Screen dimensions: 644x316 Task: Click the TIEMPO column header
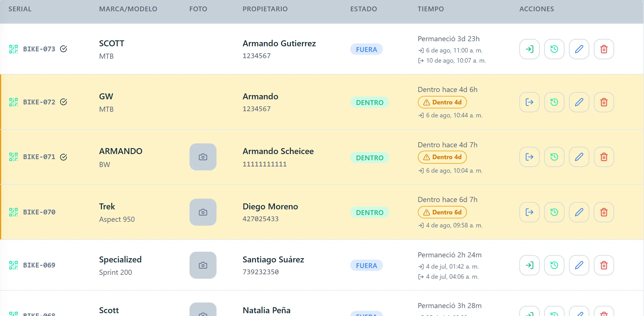(431, 9)
